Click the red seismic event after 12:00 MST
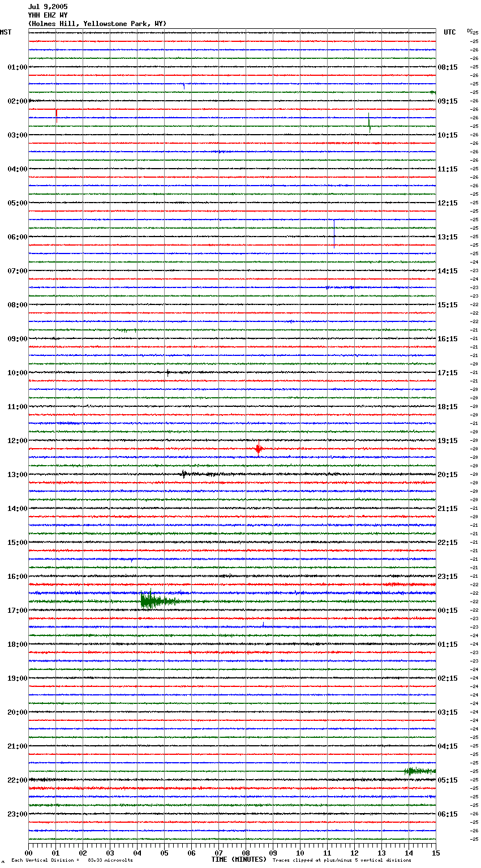 [x=259, y=449]
